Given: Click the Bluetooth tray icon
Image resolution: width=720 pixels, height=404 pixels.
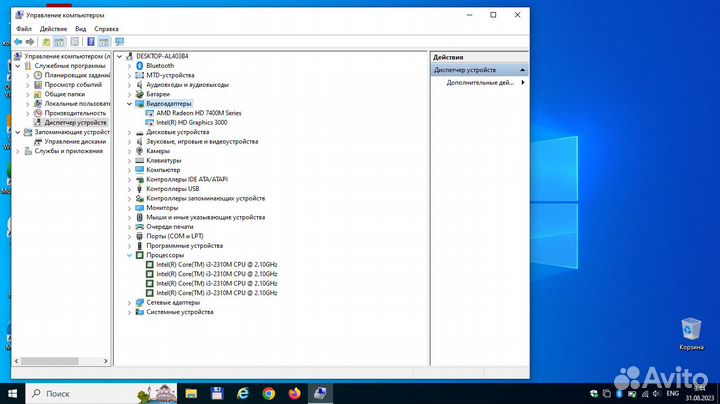Looking at the screenshot, I should pos(619,393).
